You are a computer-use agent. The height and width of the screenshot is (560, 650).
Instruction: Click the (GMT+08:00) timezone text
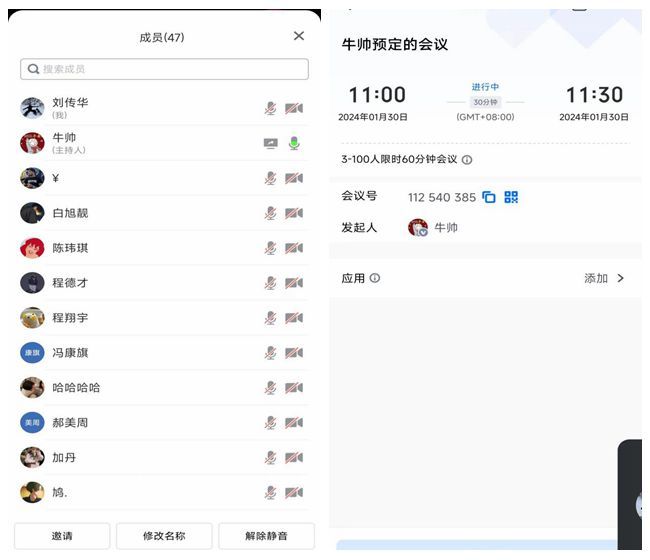click(x=485, y=117)
